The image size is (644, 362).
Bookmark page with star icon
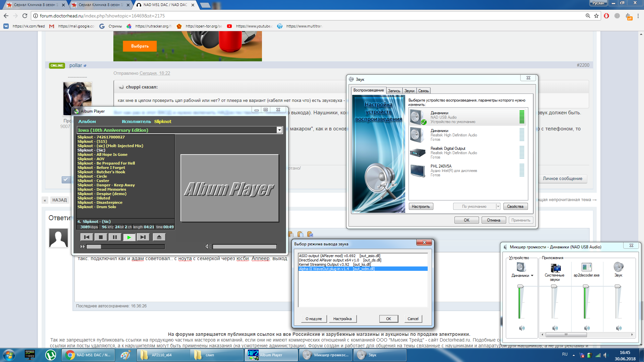[x=596, y=16]
